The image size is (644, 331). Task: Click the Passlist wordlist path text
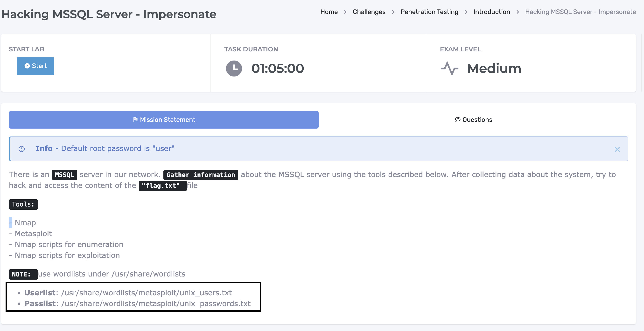tap(155, 303)
